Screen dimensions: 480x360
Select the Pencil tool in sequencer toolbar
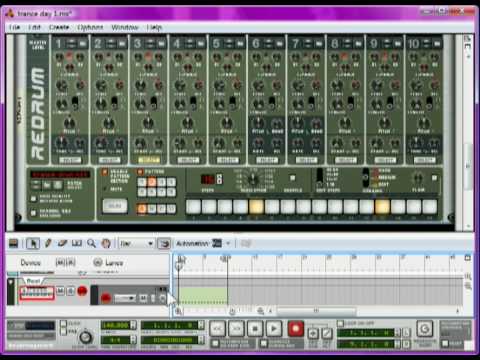(x=48, y=243)
